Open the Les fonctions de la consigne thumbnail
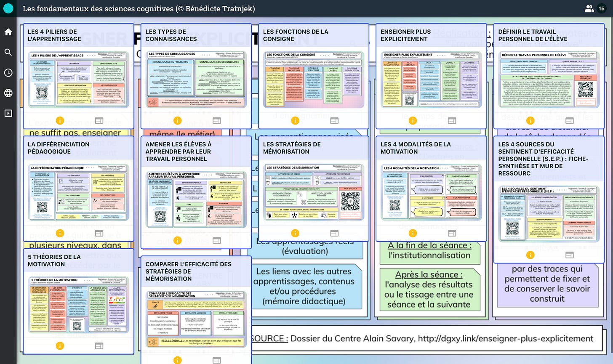 click(314, 80)
